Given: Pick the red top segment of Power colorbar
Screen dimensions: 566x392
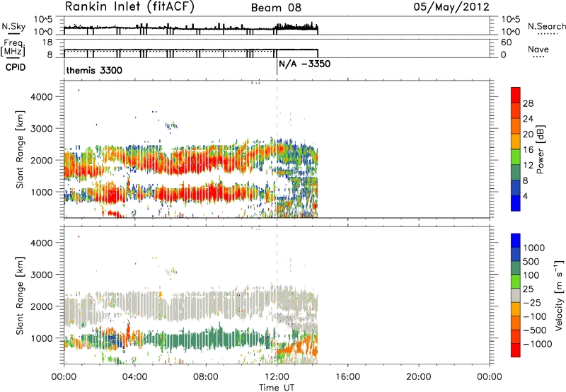Looking at the screenshot, I should click(516, 95).
